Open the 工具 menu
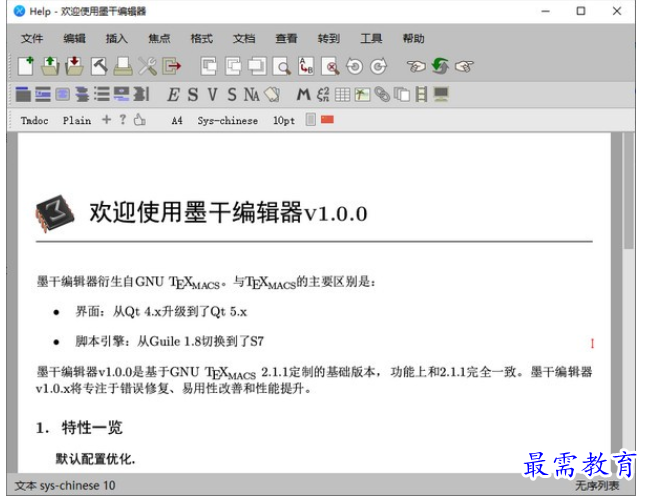 click(371, 39)
